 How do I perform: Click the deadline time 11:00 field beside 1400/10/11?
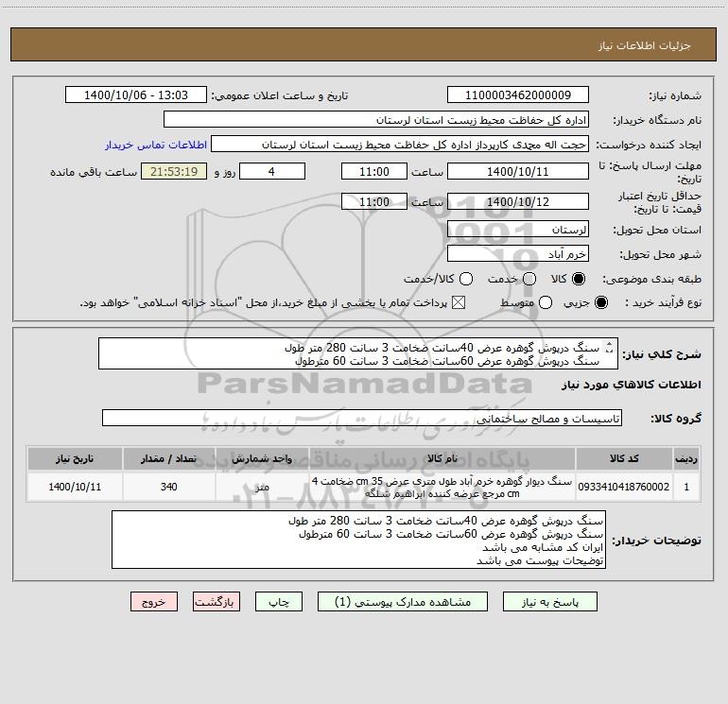(x=374, y=171)
